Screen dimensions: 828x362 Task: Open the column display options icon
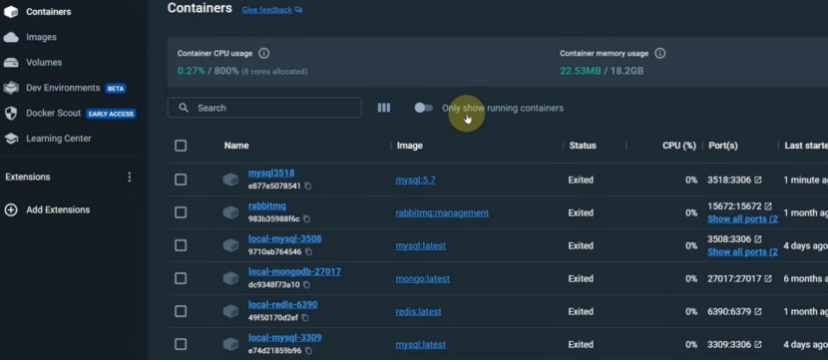point(384,108)
